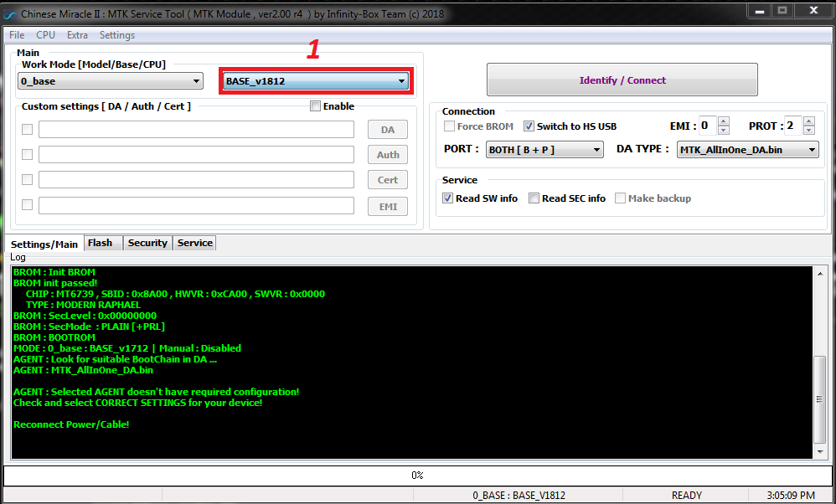
Task: Increase the PROT value with up arrow
Action: (809, 121)
